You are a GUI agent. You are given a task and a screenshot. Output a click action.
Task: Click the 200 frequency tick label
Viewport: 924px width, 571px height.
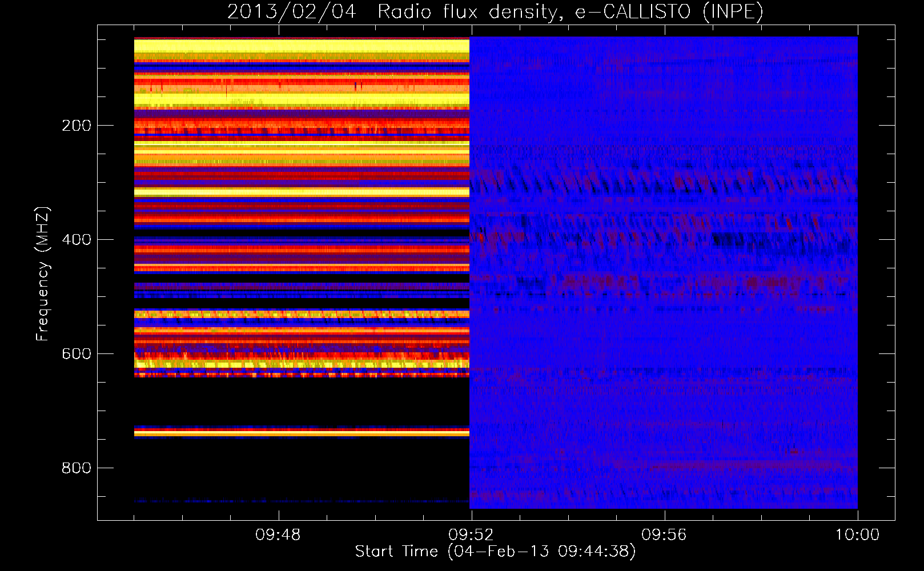pyautogui.click(x=77, y=126)
